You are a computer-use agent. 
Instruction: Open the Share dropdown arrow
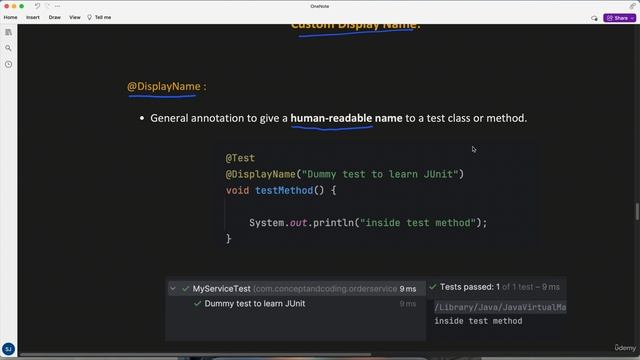pos(633,18)
